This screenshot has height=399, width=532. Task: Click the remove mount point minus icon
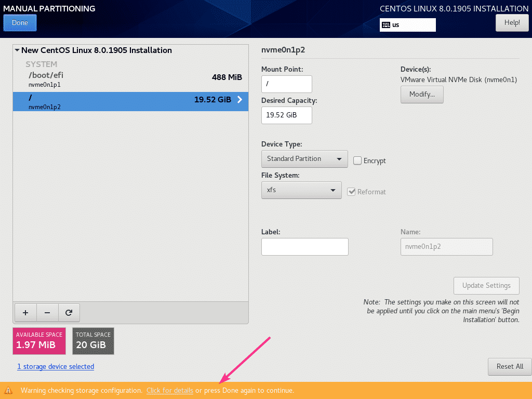pyautogui.click(x=47, y=313)
